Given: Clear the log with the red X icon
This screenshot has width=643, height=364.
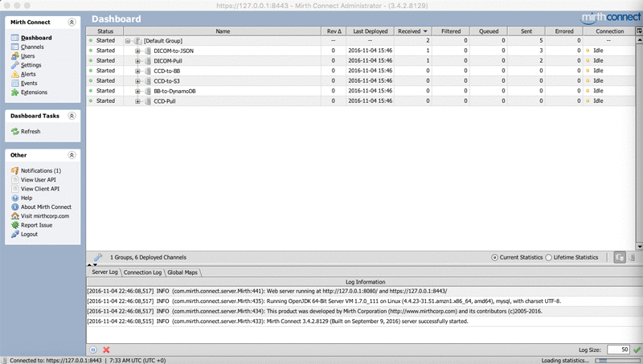Looking at the screenshot, I should coord(106,350).
